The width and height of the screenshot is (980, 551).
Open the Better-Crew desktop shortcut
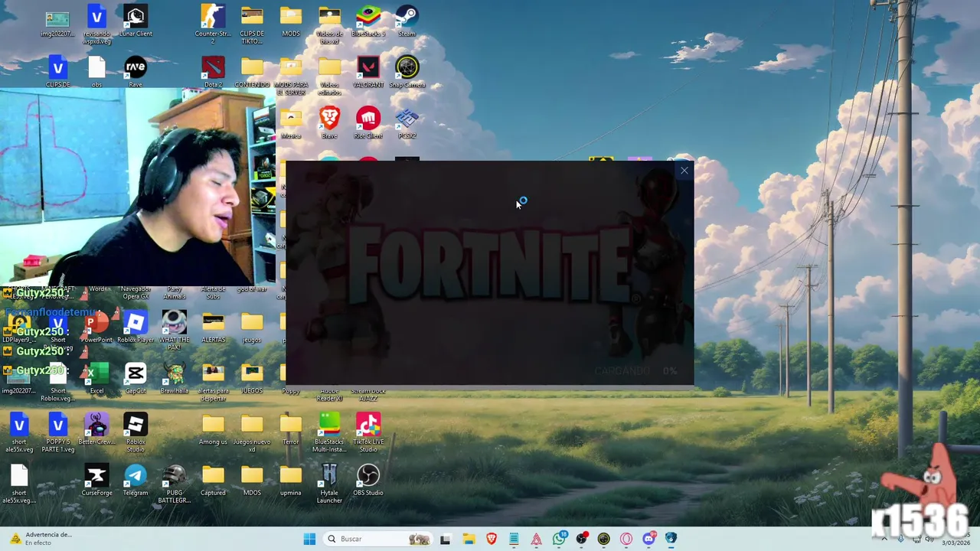[96, 429]
